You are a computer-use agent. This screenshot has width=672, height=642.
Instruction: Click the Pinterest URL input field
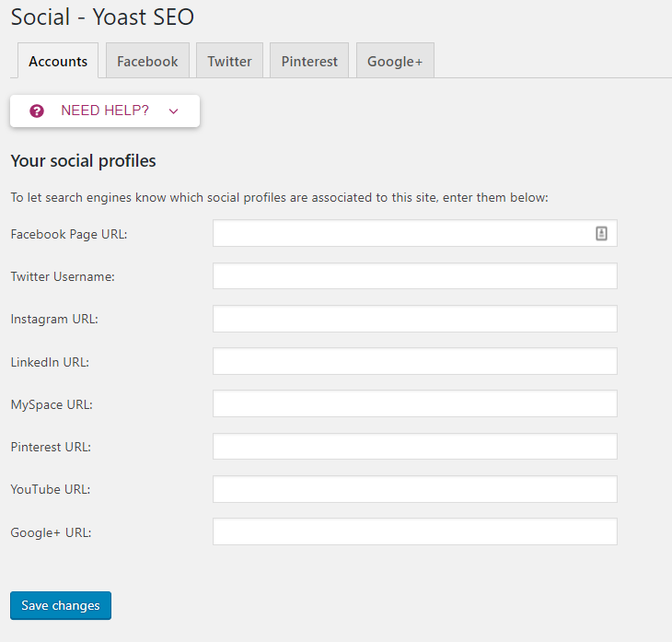[x=415, y=447]
